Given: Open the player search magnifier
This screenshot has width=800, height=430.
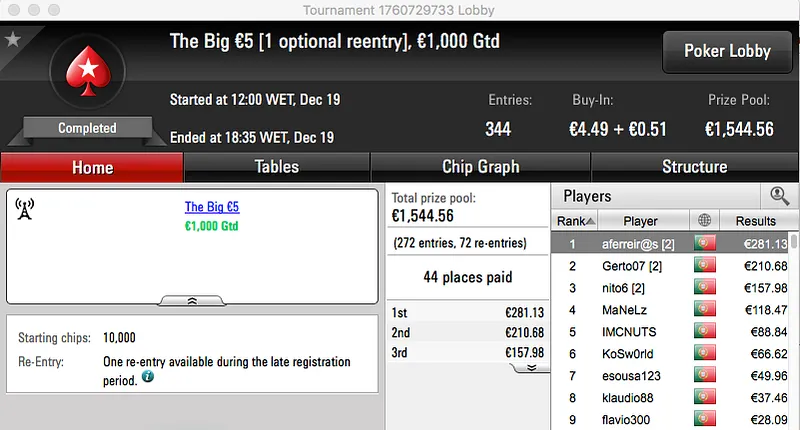Looking at the screenshot, I should [779, 196].
